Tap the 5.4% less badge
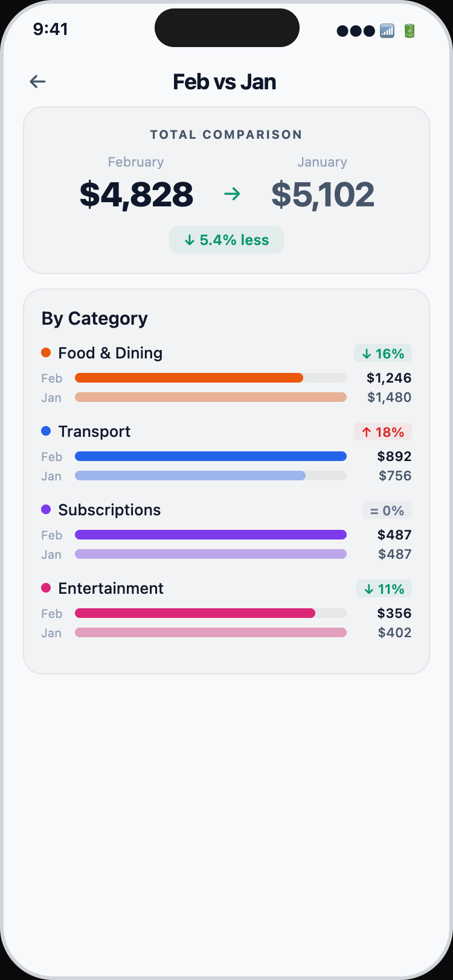 coord(226,240)
